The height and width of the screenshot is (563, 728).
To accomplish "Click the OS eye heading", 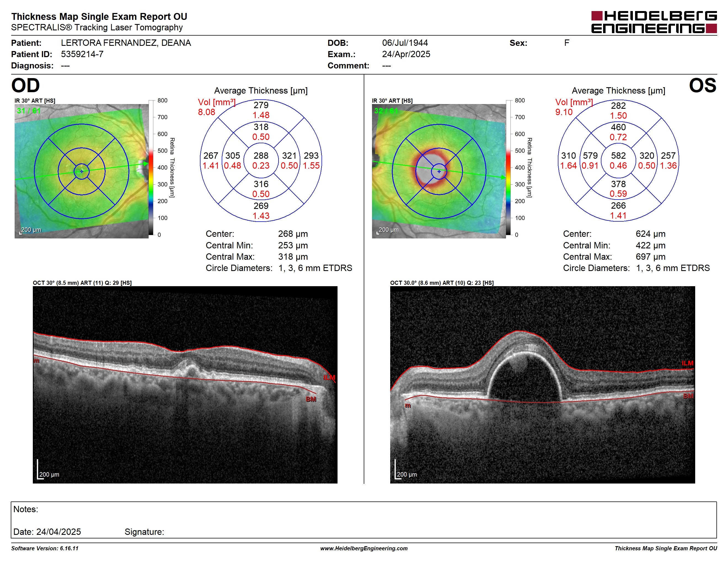I will [x=703, y=85].
